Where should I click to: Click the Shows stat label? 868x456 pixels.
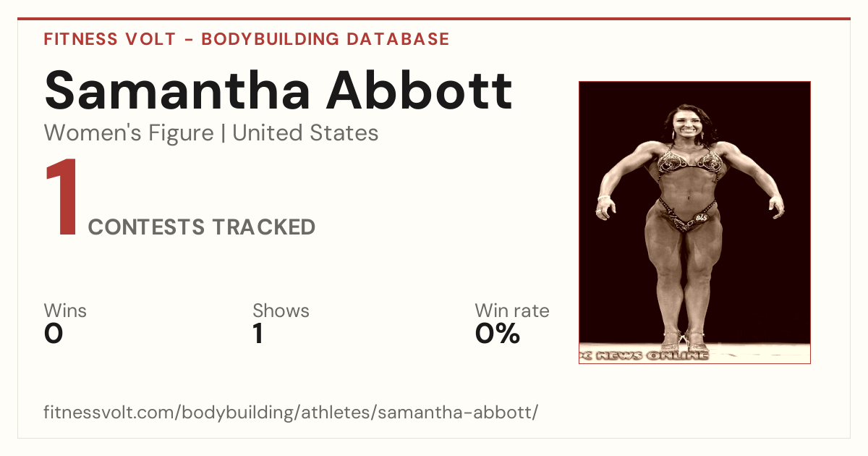click(281, 311)
